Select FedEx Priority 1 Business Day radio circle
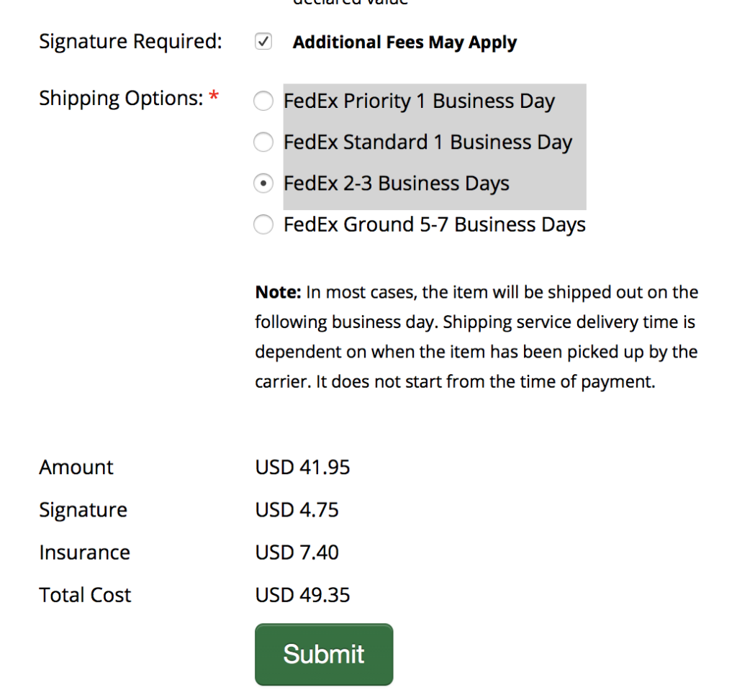 point(264,101)
